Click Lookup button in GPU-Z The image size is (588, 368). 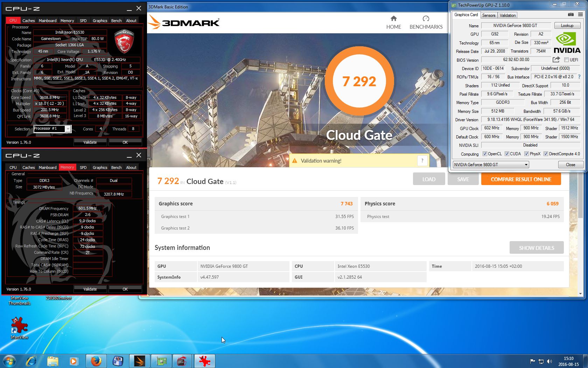point(567,26)
